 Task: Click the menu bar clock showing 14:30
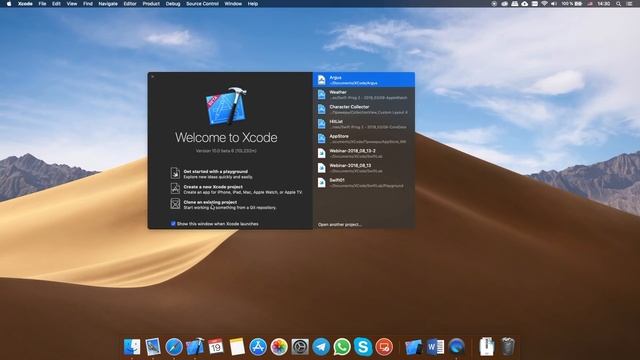604,4
